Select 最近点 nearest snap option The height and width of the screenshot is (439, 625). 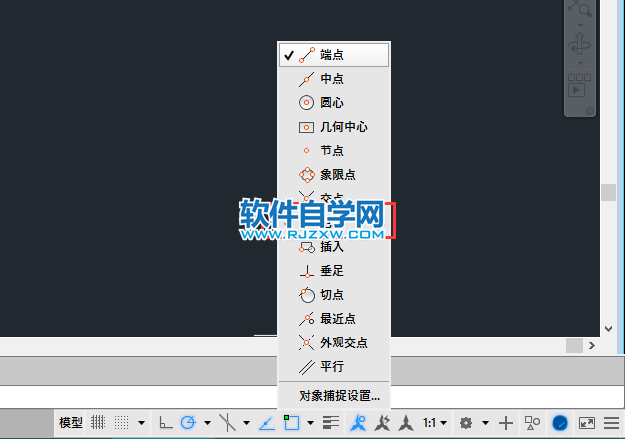coord(334,319)
